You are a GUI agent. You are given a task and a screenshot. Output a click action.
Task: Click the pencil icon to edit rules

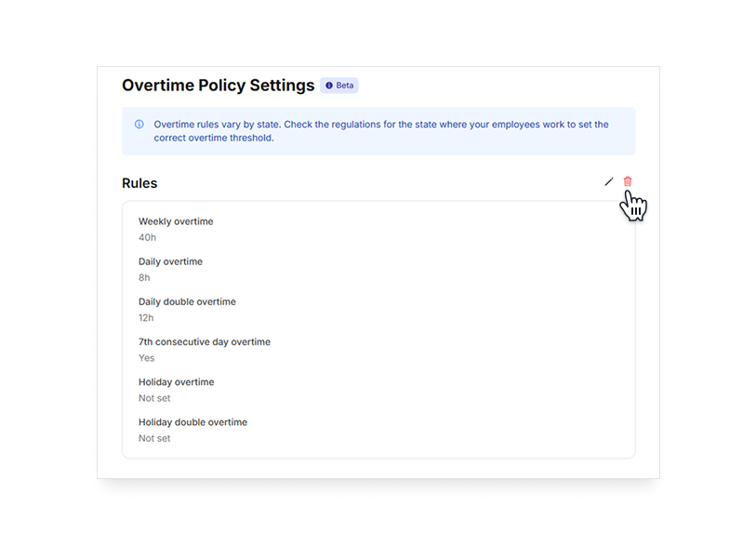tap(609, 180)
